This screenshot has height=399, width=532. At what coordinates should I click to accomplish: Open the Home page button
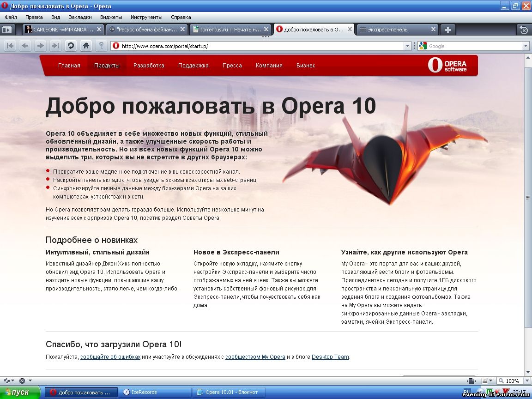86,46
